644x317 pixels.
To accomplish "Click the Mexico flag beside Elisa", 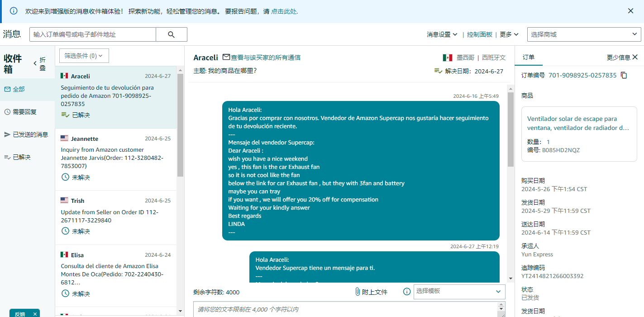I will [64, 255].
